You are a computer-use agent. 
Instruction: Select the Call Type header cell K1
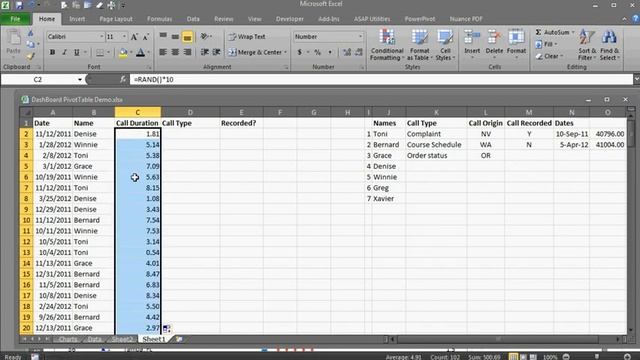[x=436, y=123]
